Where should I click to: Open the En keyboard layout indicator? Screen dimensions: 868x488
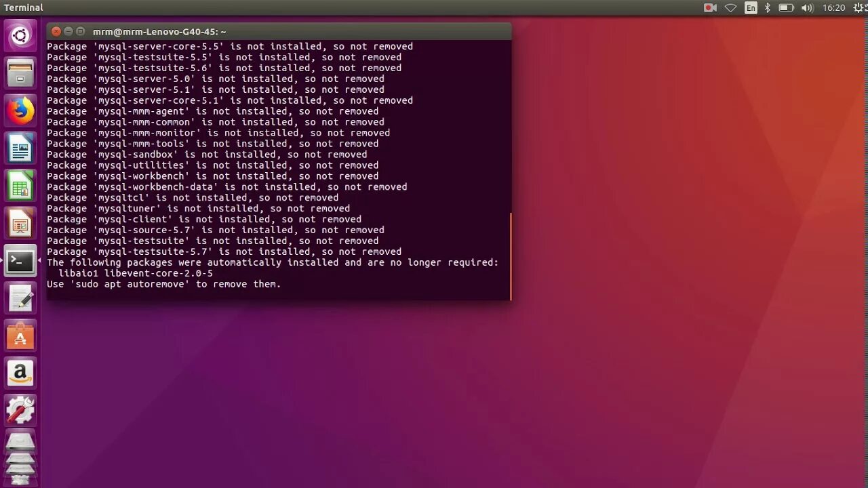[751, 7]
